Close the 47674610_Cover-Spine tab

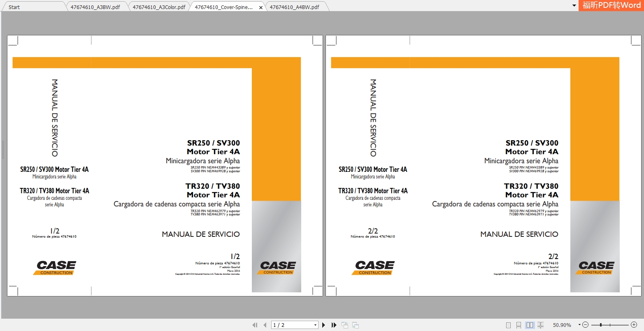260,7
